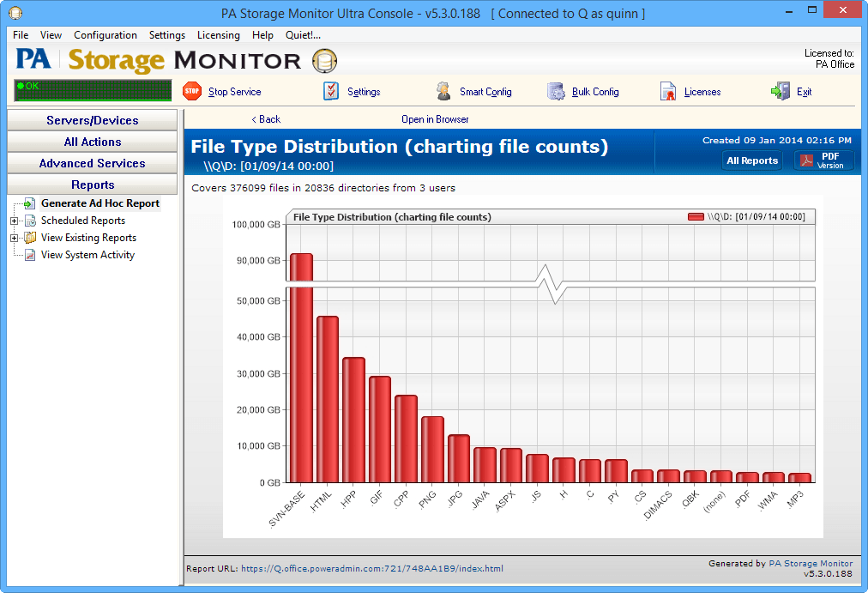Click 'Covers 376099 files' summary text
868x593 pixels.
(x=323, y=188)
